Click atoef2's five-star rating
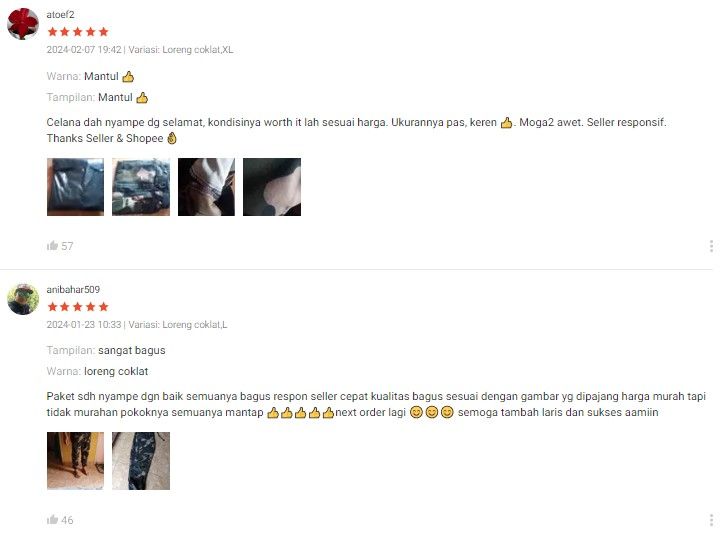Viewport: 720px width, 535px height. point(78,32)
